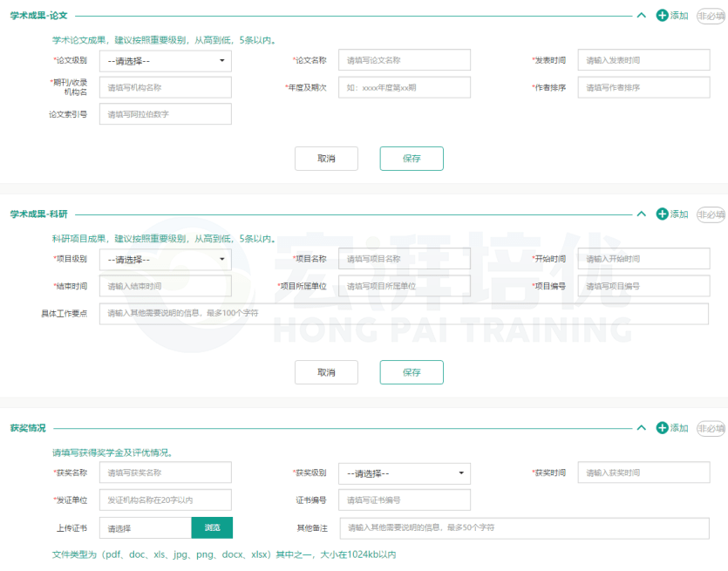Click the 非必填 badge in 获奖情况 header
Screen dimensions: 728x571
pos(711,428)
